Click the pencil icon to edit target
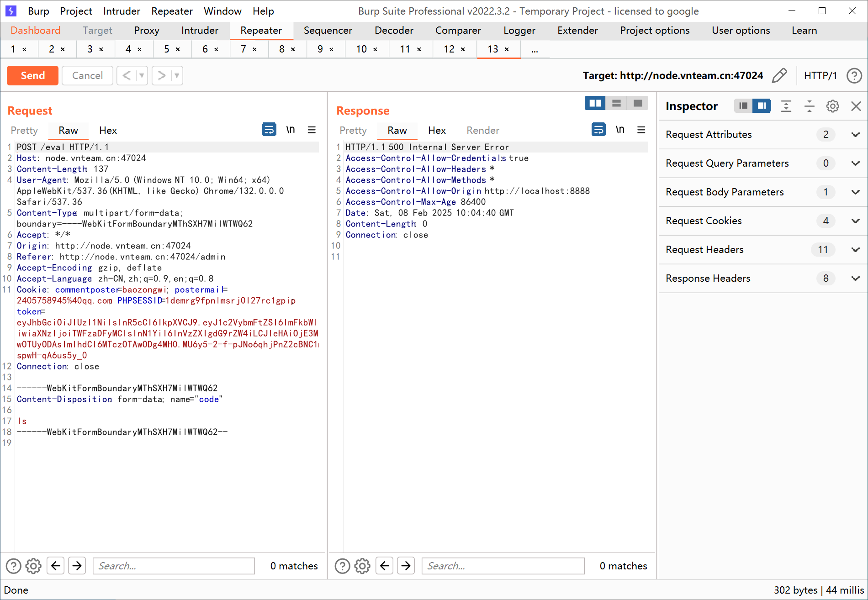The height and width of the screenshot is (600, 868). [x=779, y=75]
